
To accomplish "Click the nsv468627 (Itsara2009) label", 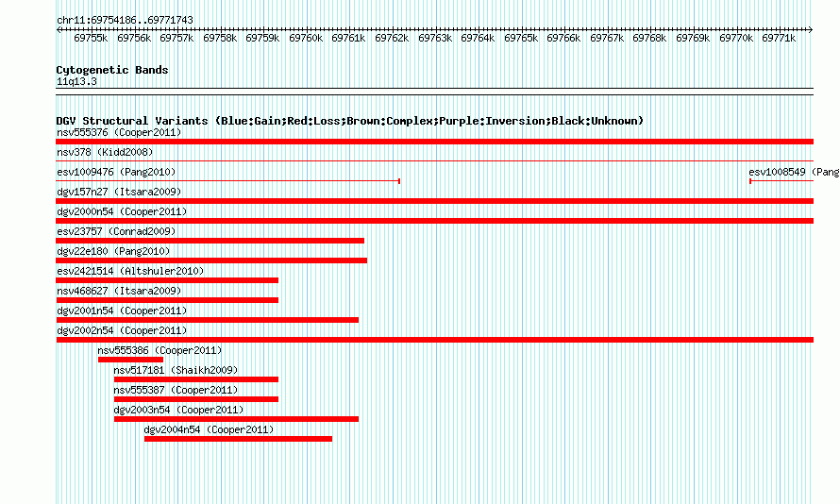I will coord(119,291).
